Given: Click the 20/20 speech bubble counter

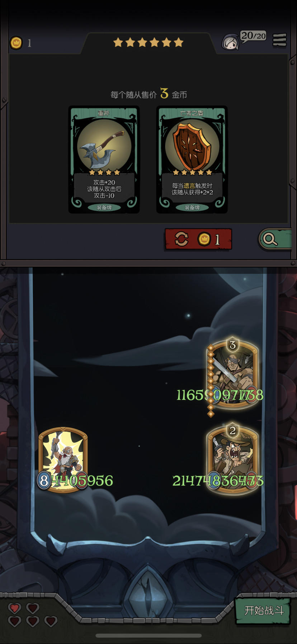Looking at the screenshot, I should tap(253, 36).
